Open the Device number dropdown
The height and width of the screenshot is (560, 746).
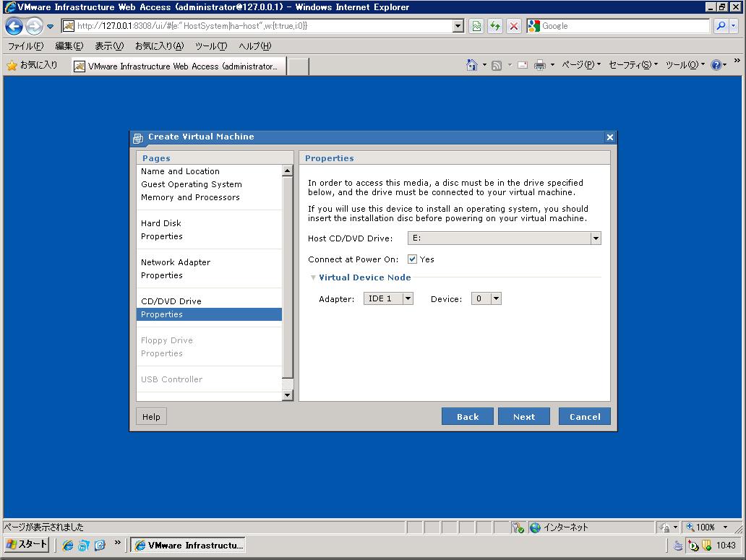(x=486, y=298)
